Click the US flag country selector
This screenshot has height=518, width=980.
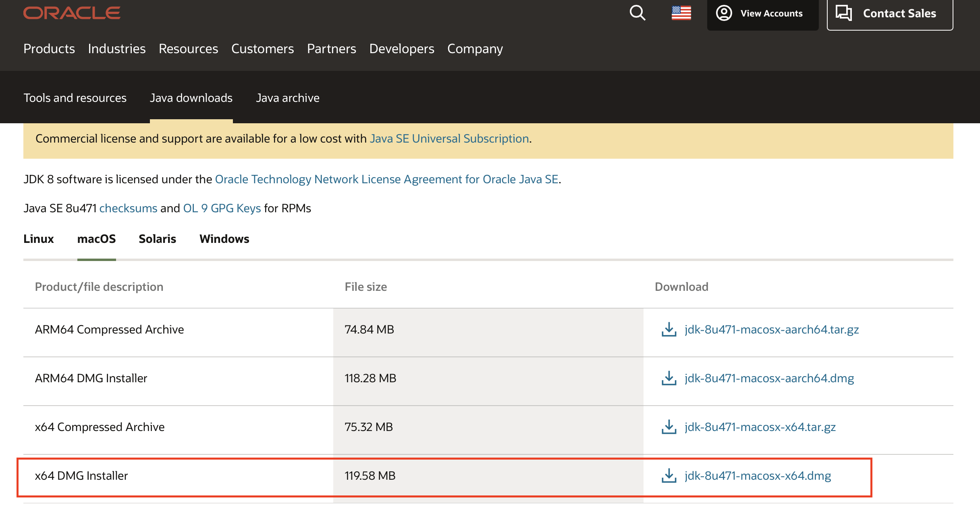681,13
